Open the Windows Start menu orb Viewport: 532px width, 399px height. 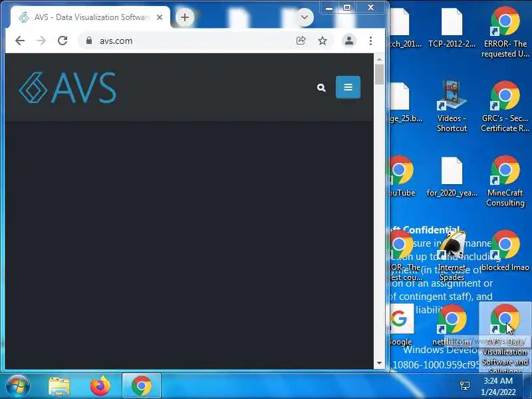point(18,386)
